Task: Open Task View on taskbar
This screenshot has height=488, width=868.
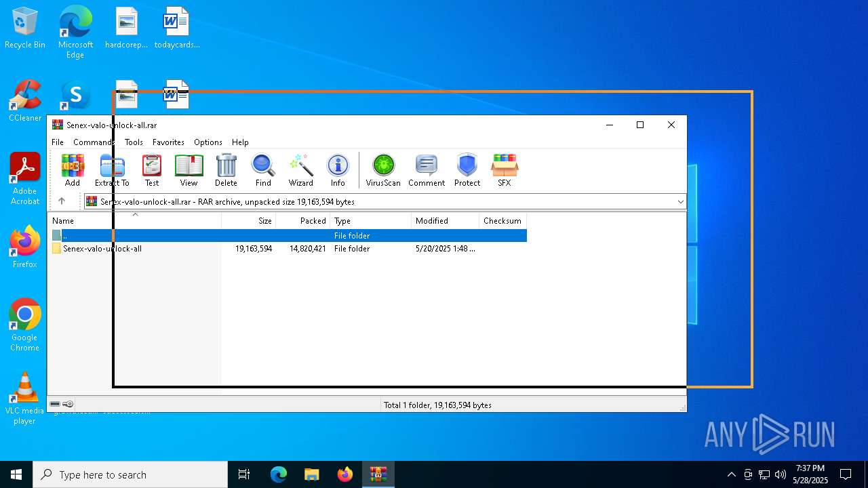Action: [244, 474]
